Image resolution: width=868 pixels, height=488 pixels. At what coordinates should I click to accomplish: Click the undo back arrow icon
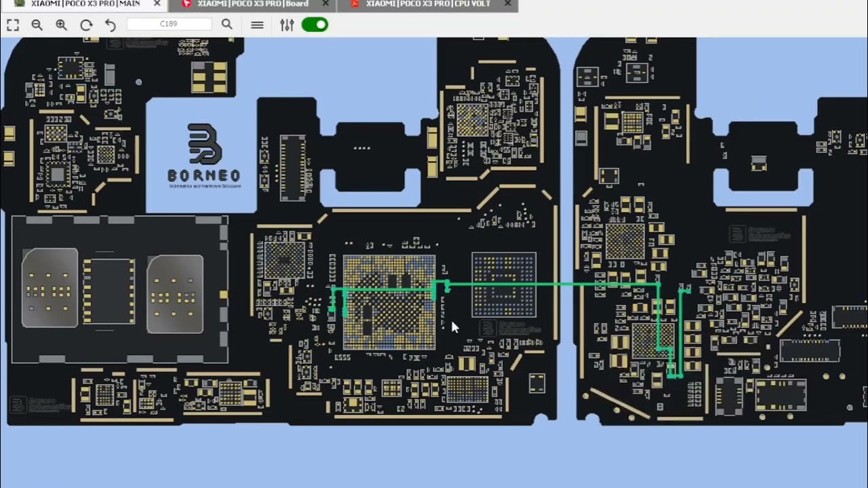pos(111,25)
